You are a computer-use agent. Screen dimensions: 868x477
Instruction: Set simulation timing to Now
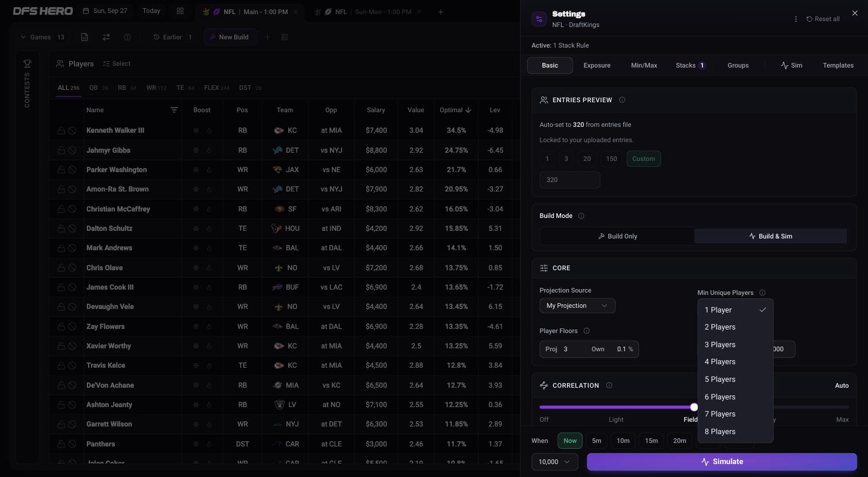(x=570, y=441)
